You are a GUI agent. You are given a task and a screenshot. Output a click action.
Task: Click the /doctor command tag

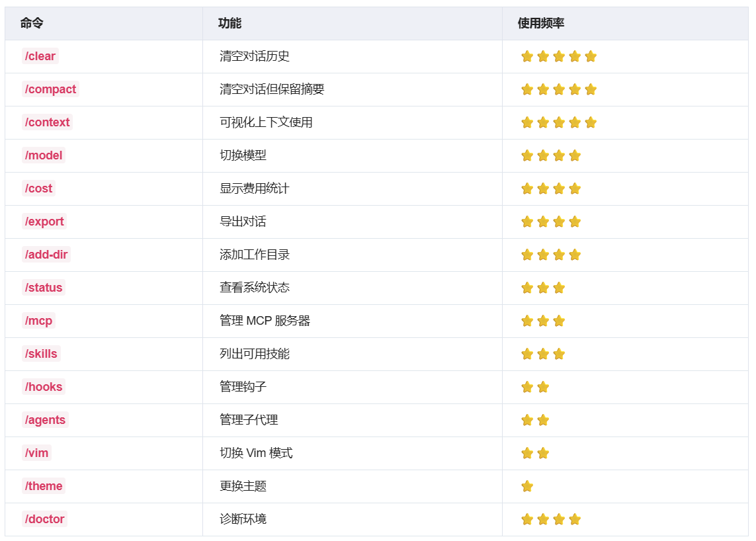(x=44, y=519)
